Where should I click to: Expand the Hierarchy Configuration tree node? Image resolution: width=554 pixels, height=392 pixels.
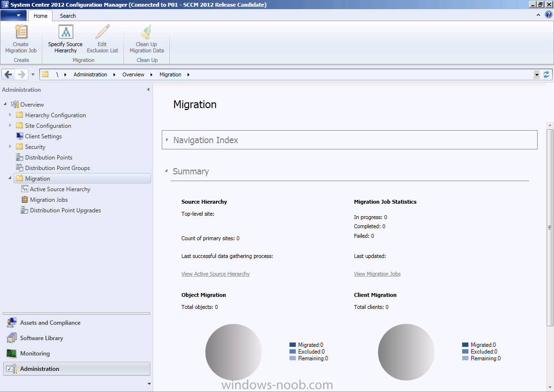tap(10, 115)
